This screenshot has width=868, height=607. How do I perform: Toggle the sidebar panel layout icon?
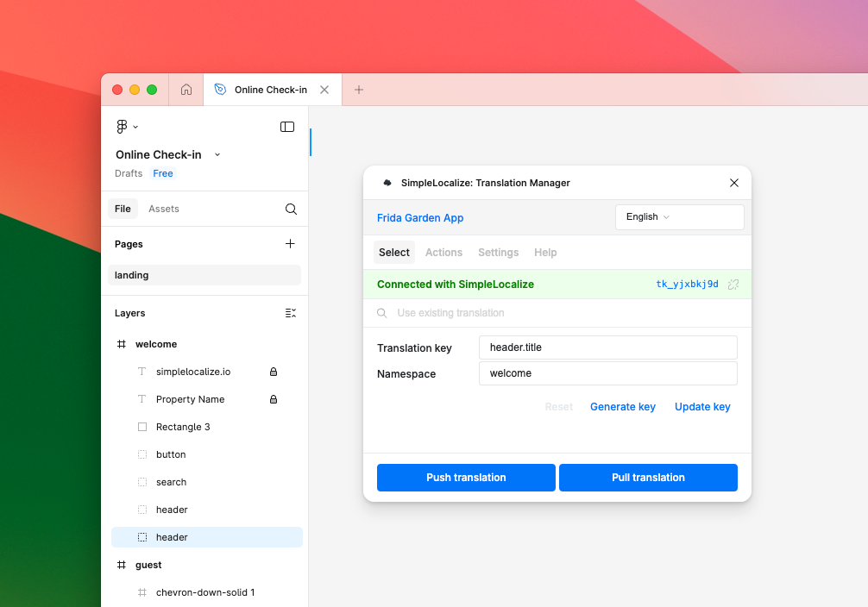click(x=287, y=127)
